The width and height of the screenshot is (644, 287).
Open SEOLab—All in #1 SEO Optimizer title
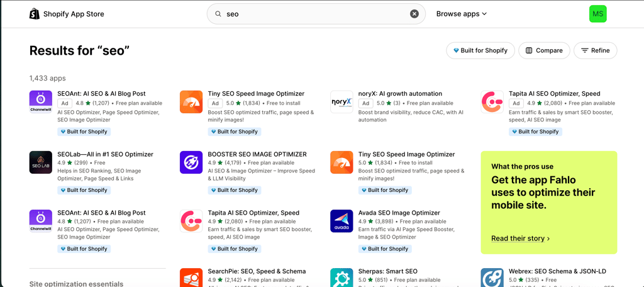click(105, 155)
